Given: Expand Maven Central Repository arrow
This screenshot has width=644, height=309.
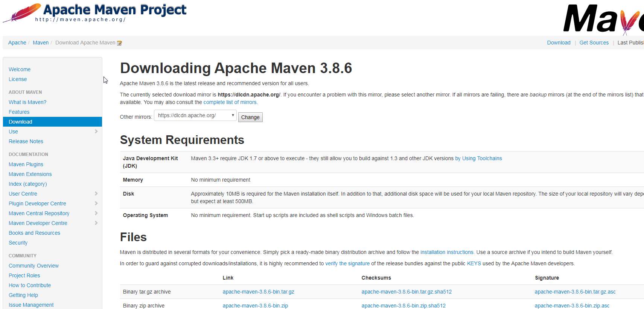Looking at the screenshot, I should pos(96,213).
